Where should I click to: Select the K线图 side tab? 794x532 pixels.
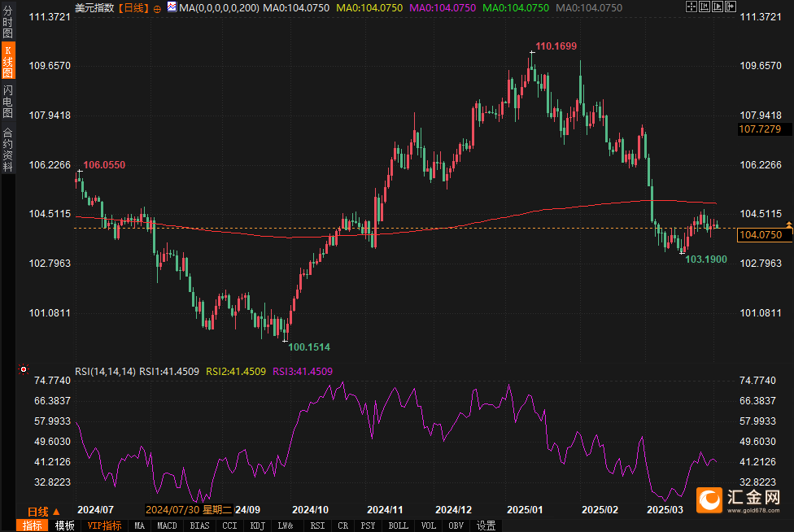[x=8, y=61]
